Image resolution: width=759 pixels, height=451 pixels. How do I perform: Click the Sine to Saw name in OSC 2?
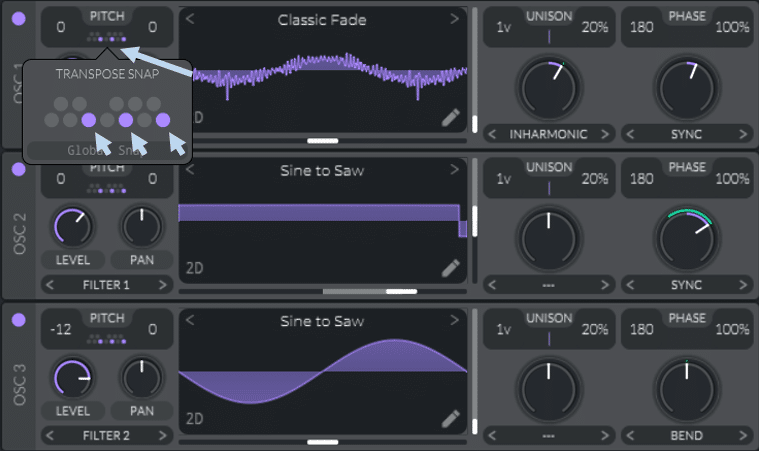point(322,171)
